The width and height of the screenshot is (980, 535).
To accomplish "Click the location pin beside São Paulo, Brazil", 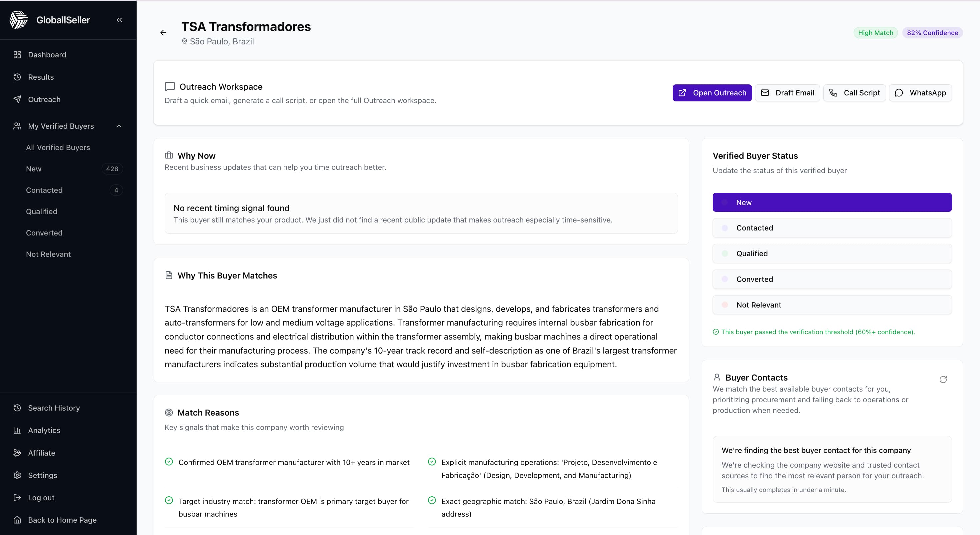I will click(x=185, y=41).
